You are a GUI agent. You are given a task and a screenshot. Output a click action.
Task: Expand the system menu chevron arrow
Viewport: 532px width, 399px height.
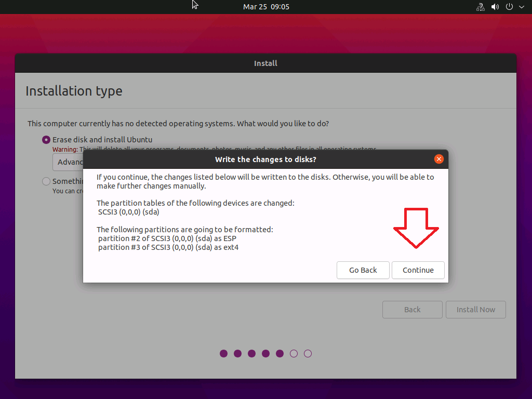click(x=522, y=7)
